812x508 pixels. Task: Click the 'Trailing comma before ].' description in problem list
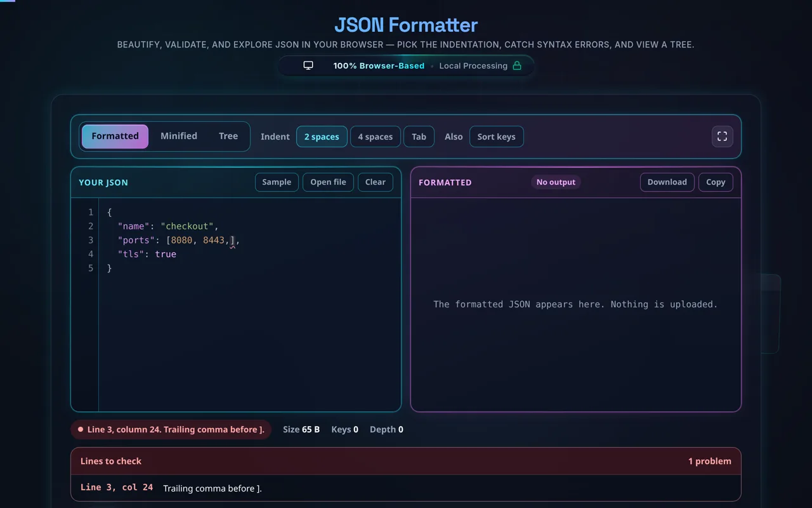(x=213, y=488)
